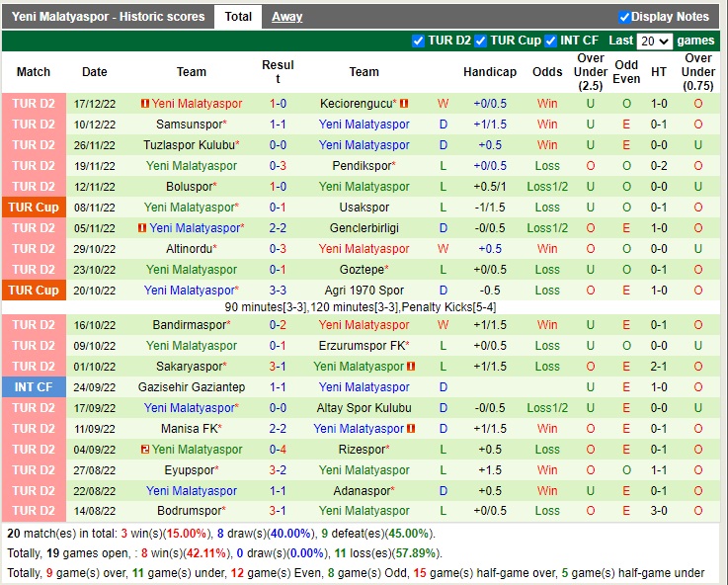Open Eyupspor team link
This screenshot has width=728, height=585.
pyautogui.click(x=189, y=470)
